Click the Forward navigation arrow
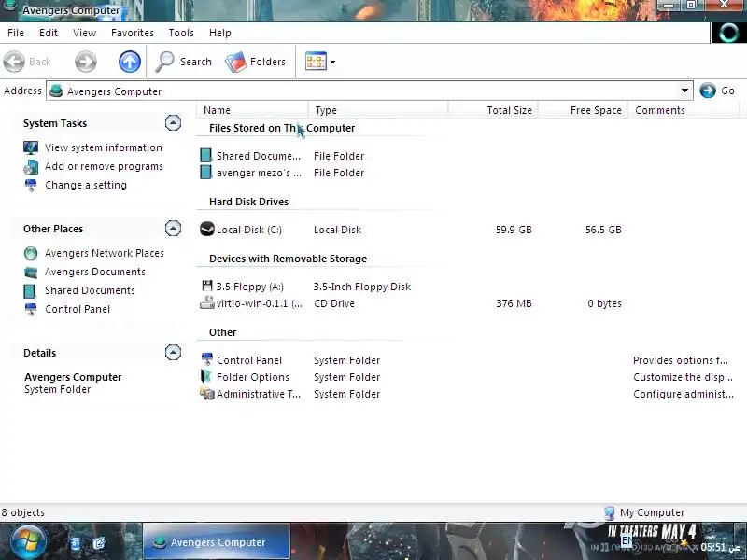The width and height of the screenshot is (747, 560). point(86,62)
